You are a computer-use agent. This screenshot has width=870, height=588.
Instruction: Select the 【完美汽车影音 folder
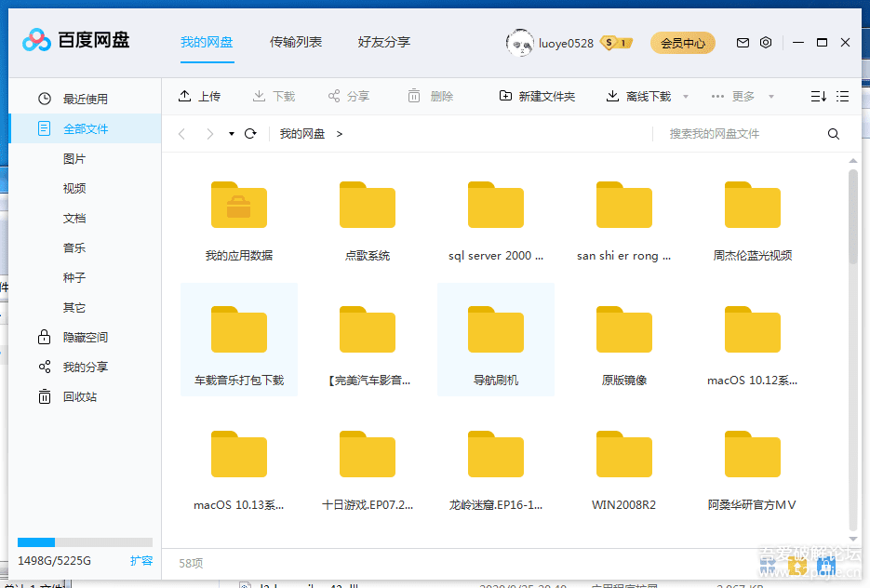click(x=368, y=340)
